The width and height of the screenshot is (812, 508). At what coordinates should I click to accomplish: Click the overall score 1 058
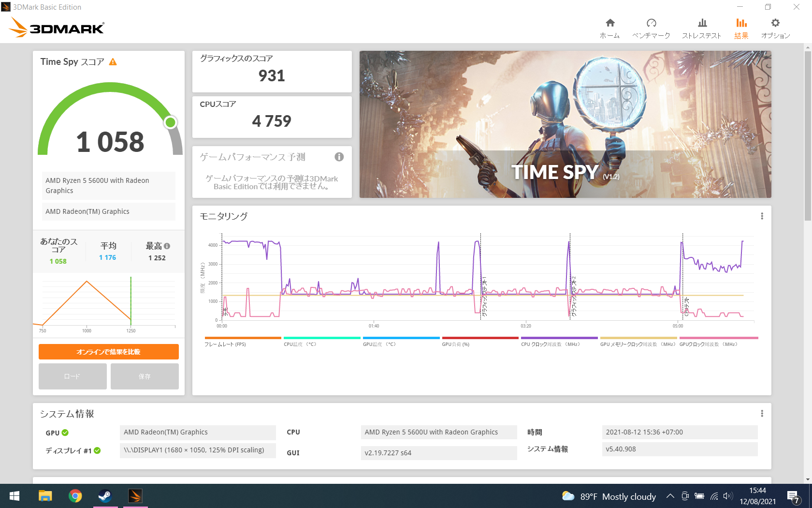coord(110,142)
